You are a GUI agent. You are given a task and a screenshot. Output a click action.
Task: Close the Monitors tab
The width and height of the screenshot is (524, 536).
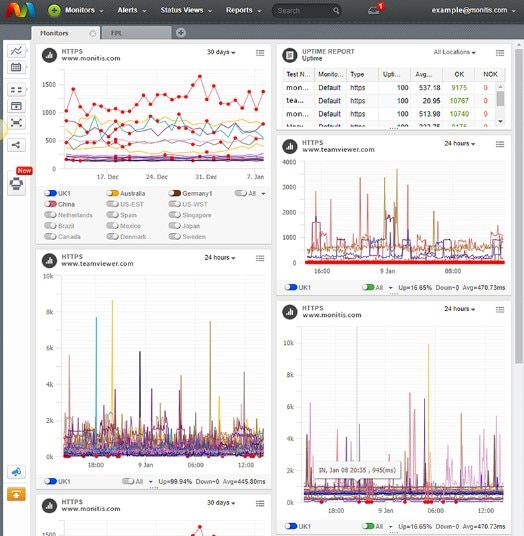click(x=93, y=33)
